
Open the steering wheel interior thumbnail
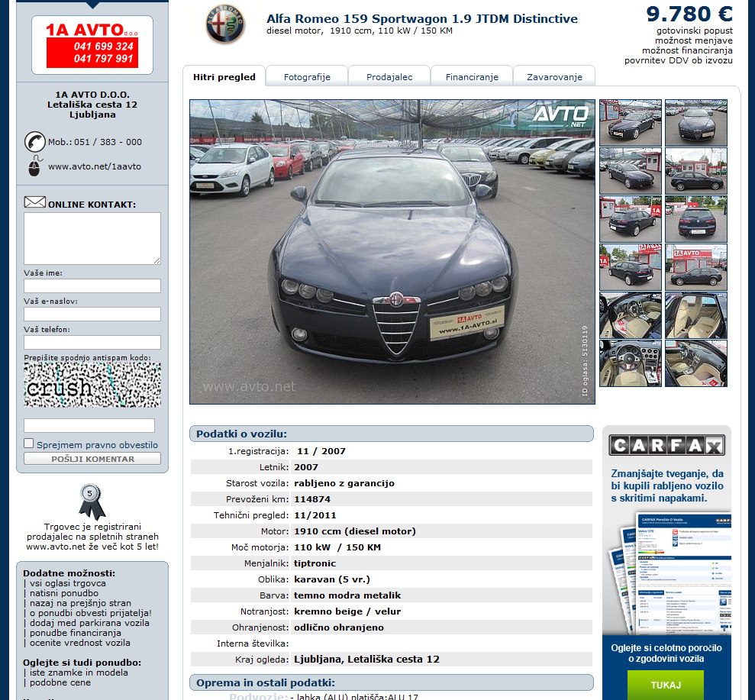coord(631,363)
